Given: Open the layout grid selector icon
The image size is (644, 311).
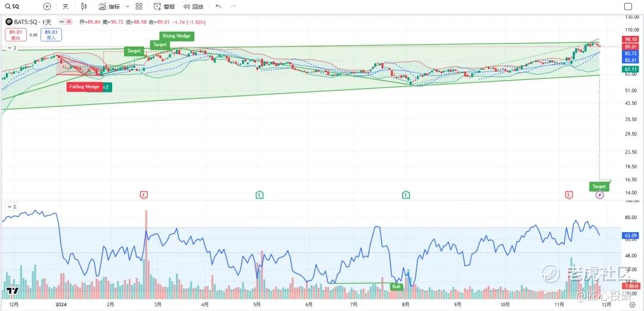Looking at the screenshot, I should tap(139, 7).
